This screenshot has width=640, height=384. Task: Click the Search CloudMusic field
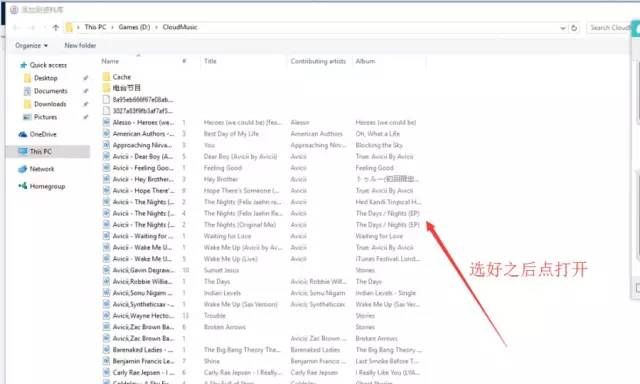click(609, 28)
